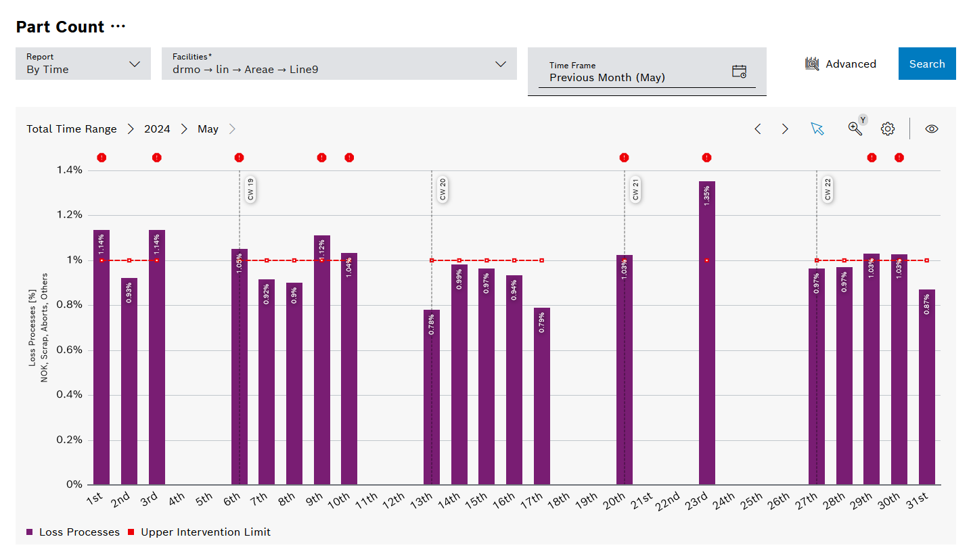Screen dimensions: 971x560
Task: Activate the pointer selection tool
Action: coord(817,129)
